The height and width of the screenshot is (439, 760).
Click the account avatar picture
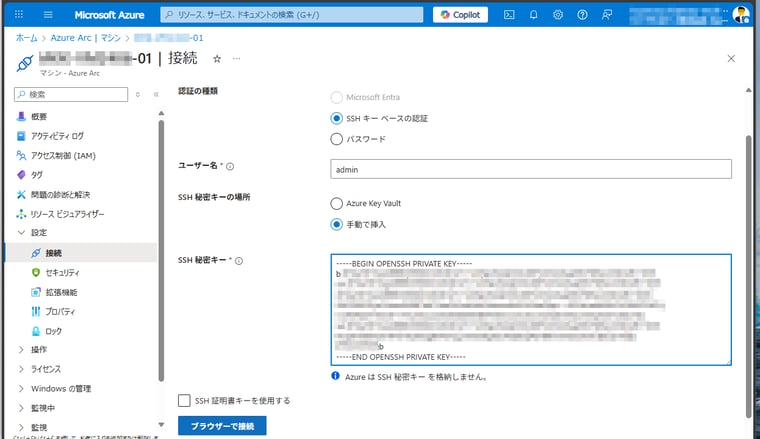(x=741, y=15)
